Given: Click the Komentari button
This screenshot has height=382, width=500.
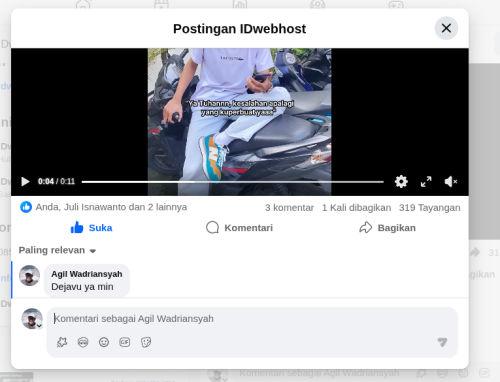Looking at the screenshot, I should pos(239,228).
